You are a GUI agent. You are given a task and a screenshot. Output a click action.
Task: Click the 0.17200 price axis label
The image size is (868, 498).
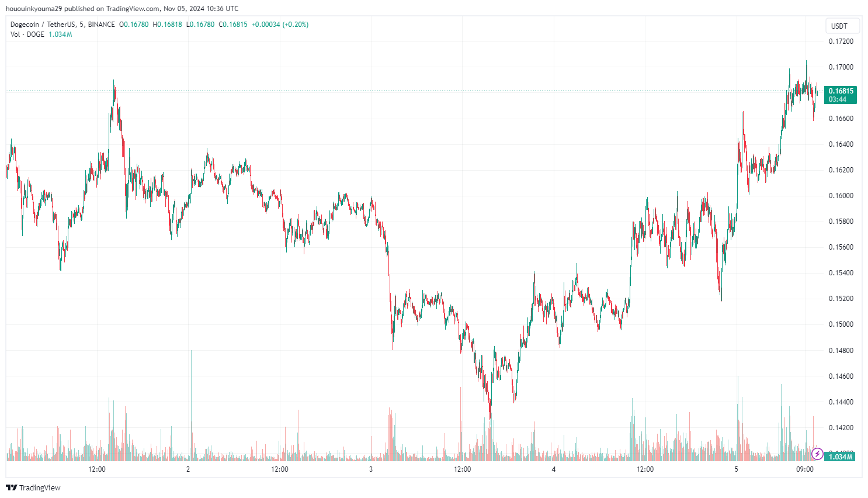coord(841,41)
